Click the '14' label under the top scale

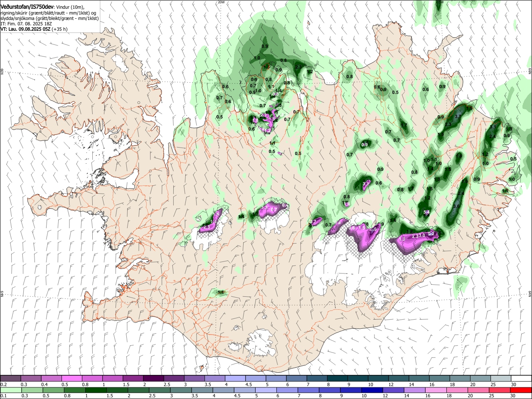[x=411, y=384]
